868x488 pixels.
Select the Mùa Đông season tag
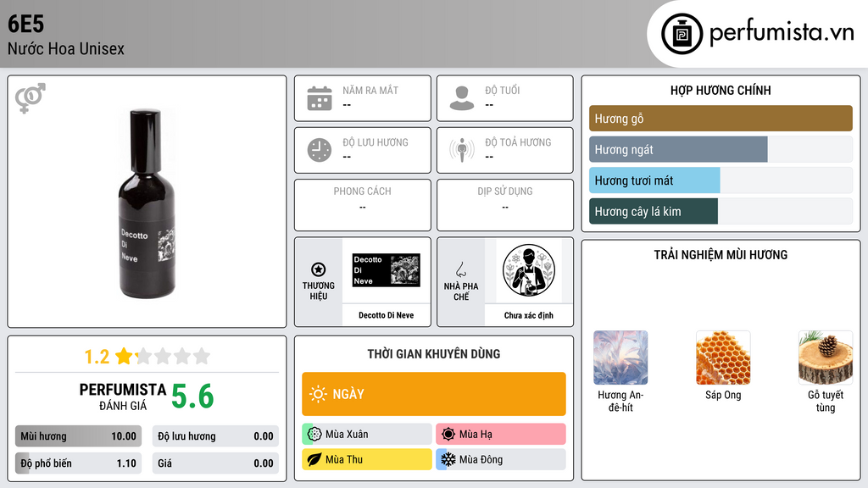(501, 459)
